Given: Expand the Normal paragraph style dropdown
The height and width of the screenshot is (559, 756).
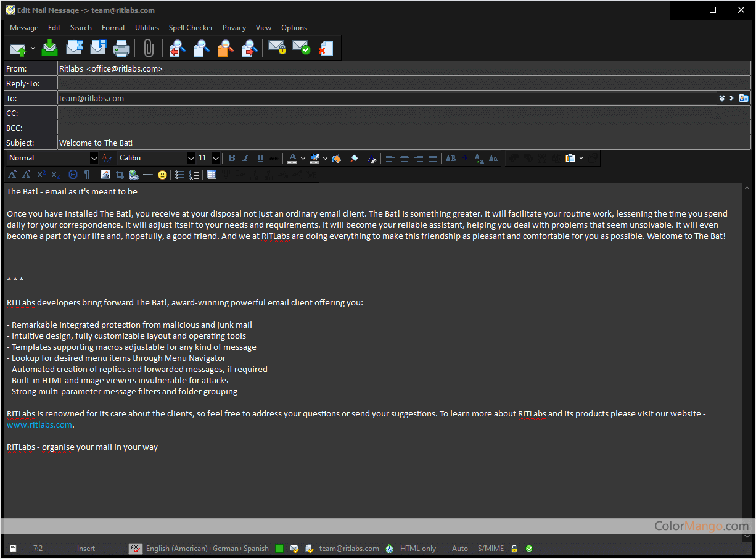Looking at the screenshot, I should point(94,159).
